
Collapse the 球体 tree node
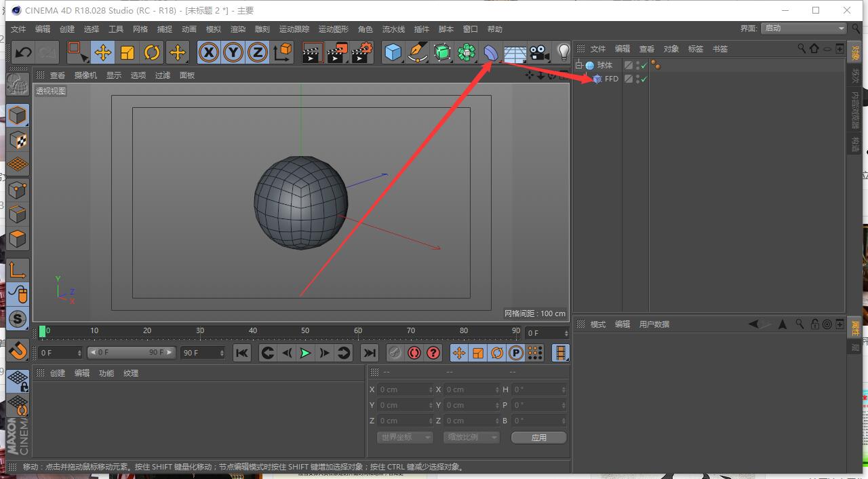pos(578,65)
